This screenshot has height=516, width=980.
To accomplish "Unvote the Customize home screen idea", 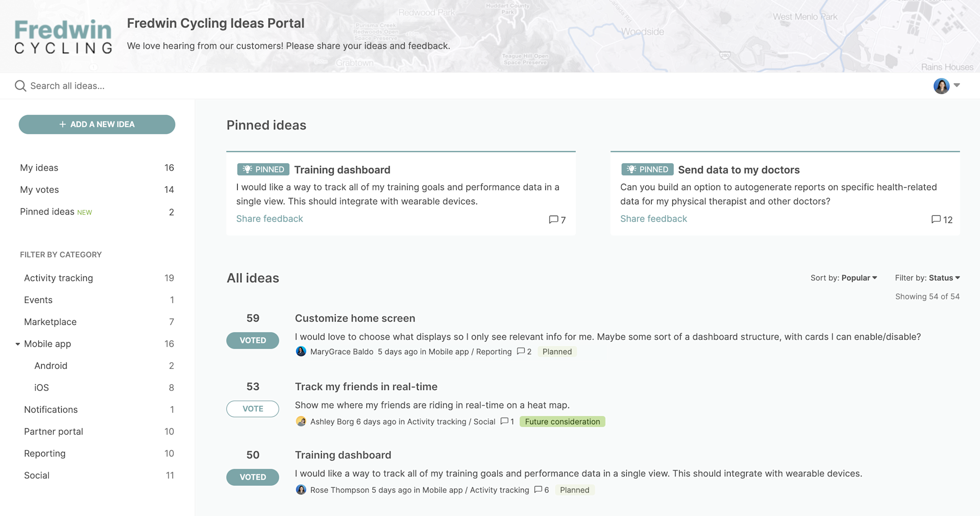I will (252, 340).
